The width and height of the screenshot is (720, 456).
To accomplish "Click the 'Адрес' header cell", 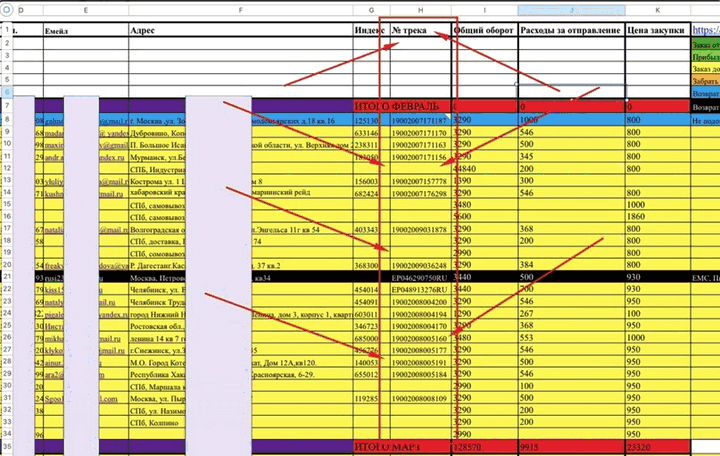I will click(x=241, y=30).
